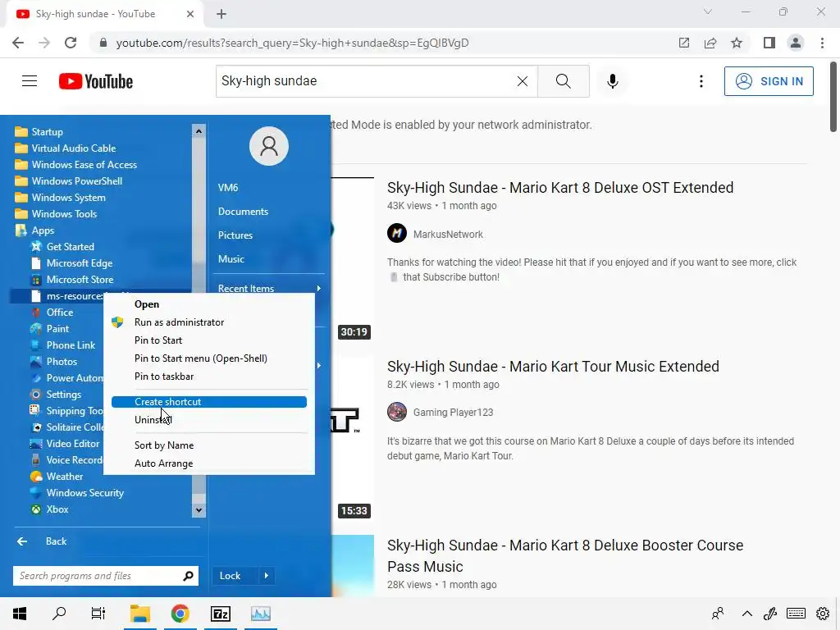Click the Lock button
This screenshot has height=630, width=840.
click(x=230, y=576)
